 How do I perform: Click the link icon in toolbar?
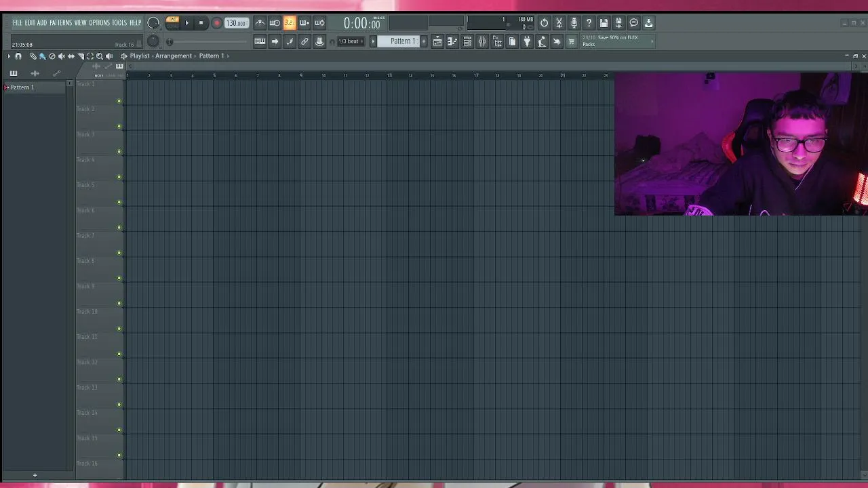pyautogui.click(x=304, y=41)
